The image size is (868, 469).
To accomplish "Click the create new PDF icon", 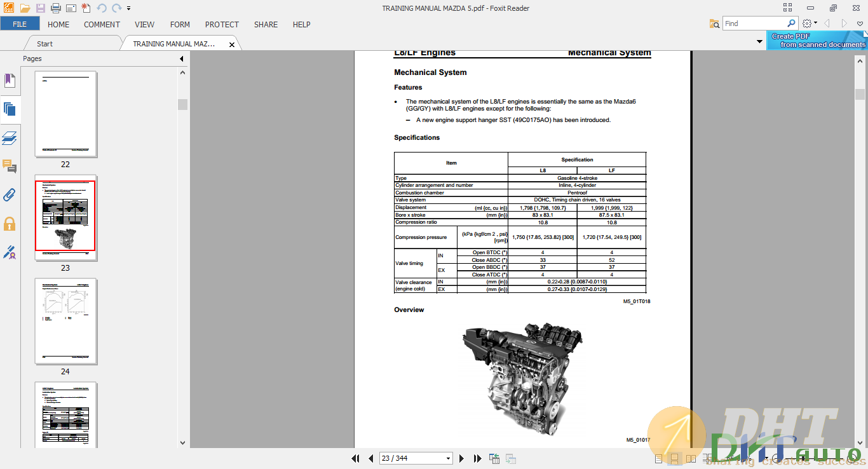I will point(86,8).
